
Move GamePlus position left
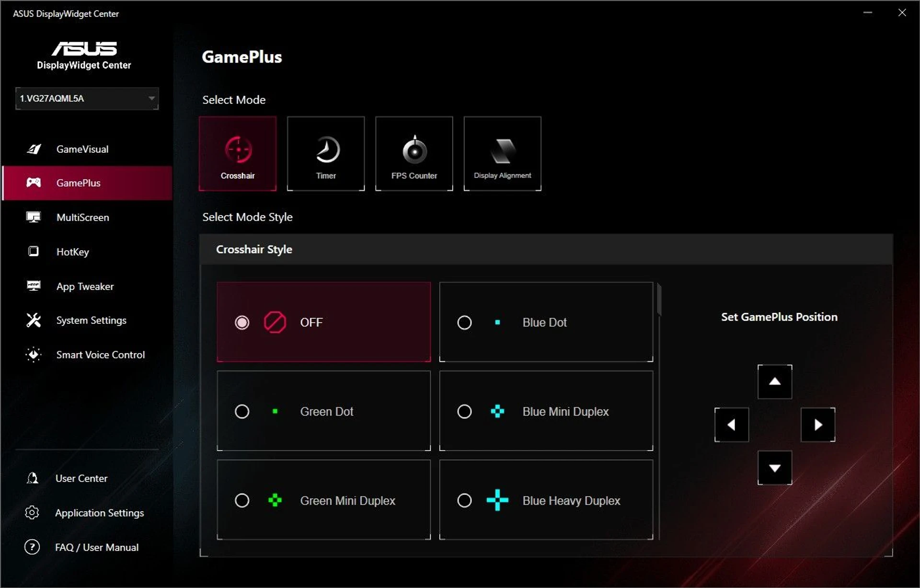[732, 425]
